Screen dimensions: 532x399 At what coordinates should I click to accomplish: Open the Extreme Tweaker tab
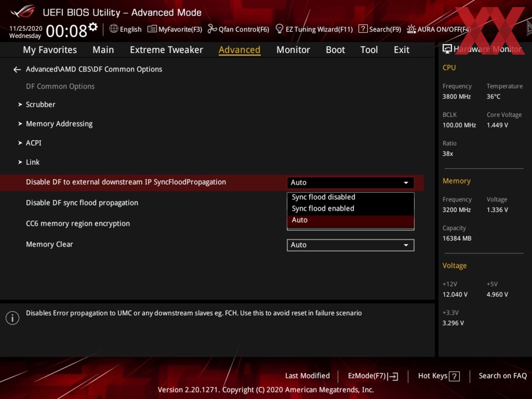pyautogui.click(x=166, y=50)
